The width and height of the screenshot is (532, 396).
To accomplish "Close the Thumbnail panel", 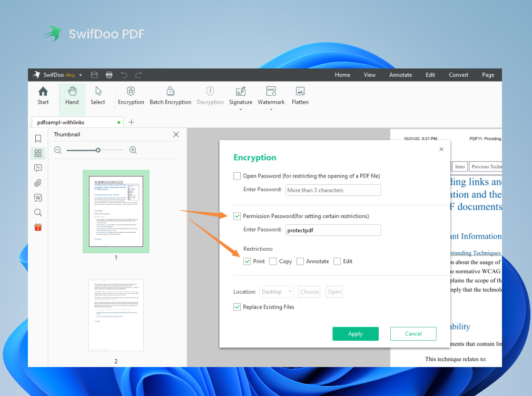I will (x=176, y=134).
